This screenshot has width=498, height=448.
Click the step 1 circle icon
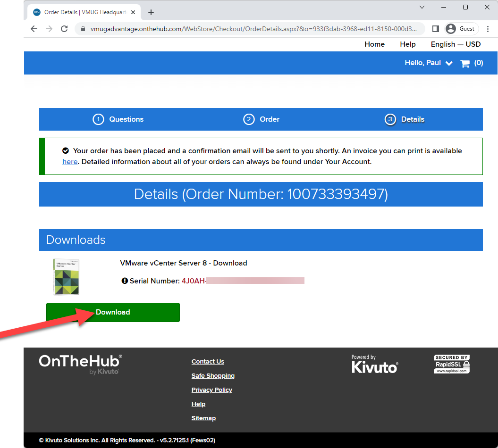click(x=99, y=119)
